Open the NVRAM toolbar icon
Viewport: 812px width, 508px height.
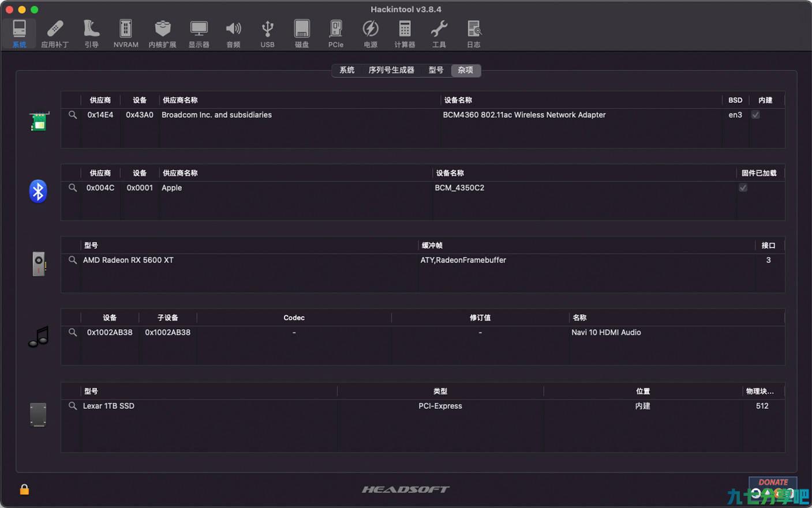point(126,33)
